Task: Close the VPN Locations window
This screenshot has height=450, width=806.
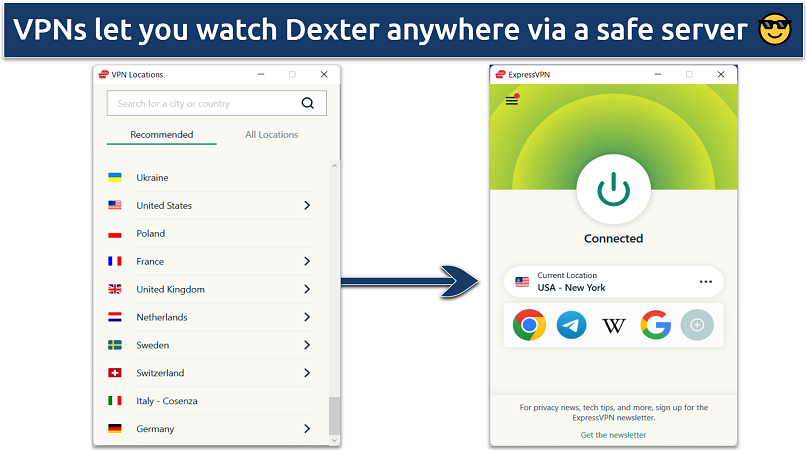Action: tap(324, 75)
